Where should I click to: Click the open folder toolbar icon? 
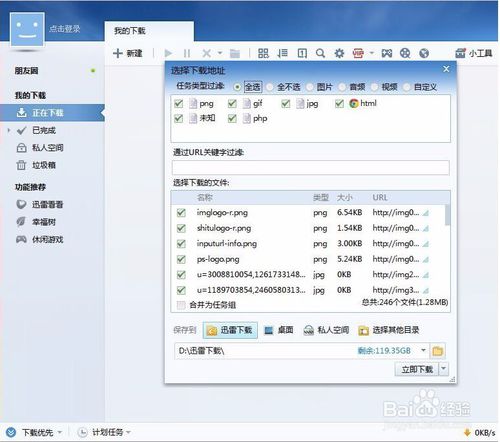click(x=235, y=53)
